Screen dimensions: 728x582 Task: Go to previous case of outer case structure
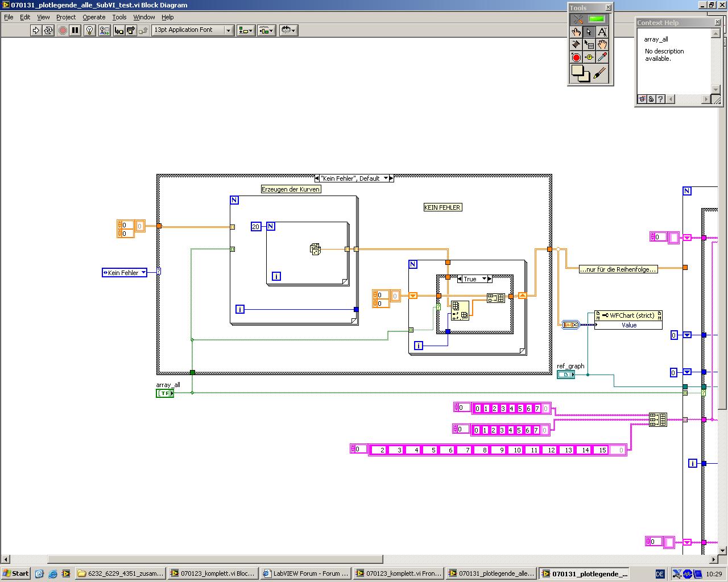pyautogui.click(x=317, y=178)
